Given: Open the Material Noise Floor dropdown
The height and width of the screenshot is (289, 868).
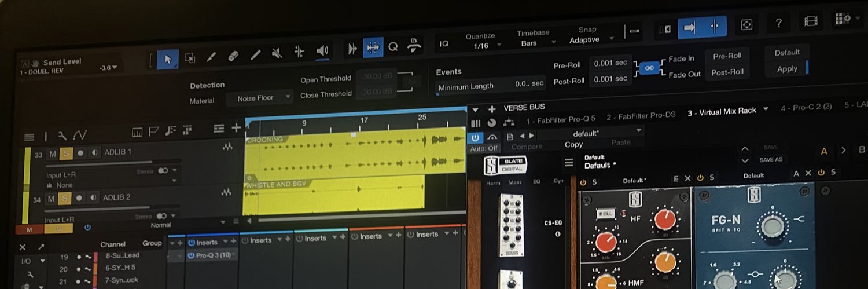Looking at the screenshot, I should (259, 98).
